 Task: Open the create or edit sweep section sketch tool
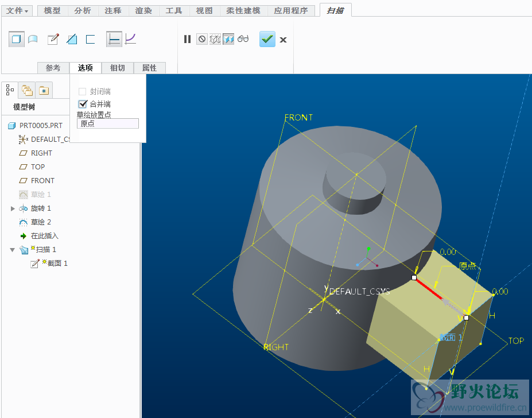pyautogui.click(x=53, y=39)
